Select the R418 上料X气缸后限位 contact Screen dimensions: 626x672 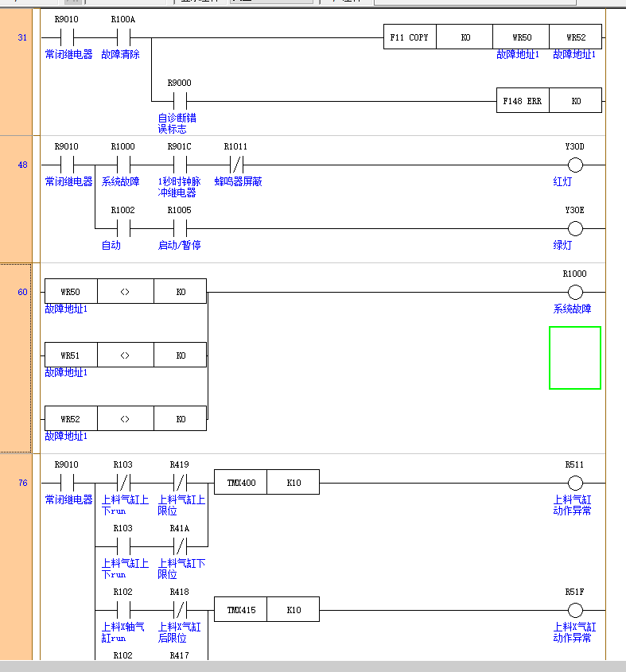[180, 610]
